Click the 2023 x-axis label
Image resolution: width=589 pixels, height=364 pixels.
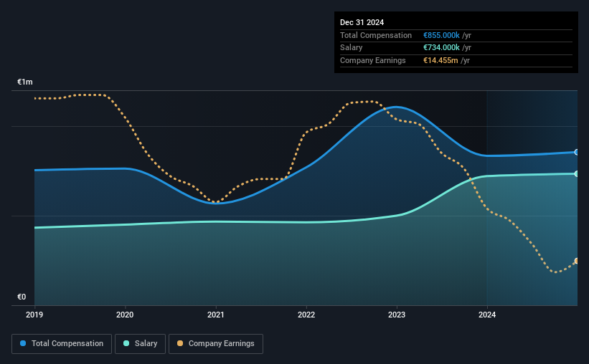397,315
